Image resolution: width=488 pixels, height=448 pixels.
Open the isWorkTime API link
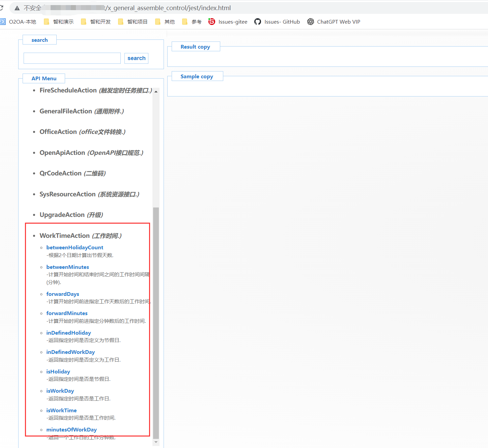coord(62,411)
